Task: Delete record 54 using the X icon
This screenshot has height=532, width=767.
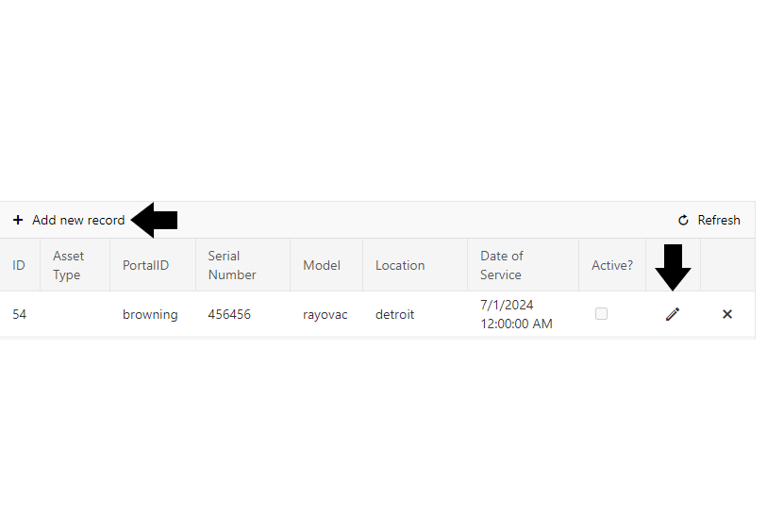Action: [727, 314]
